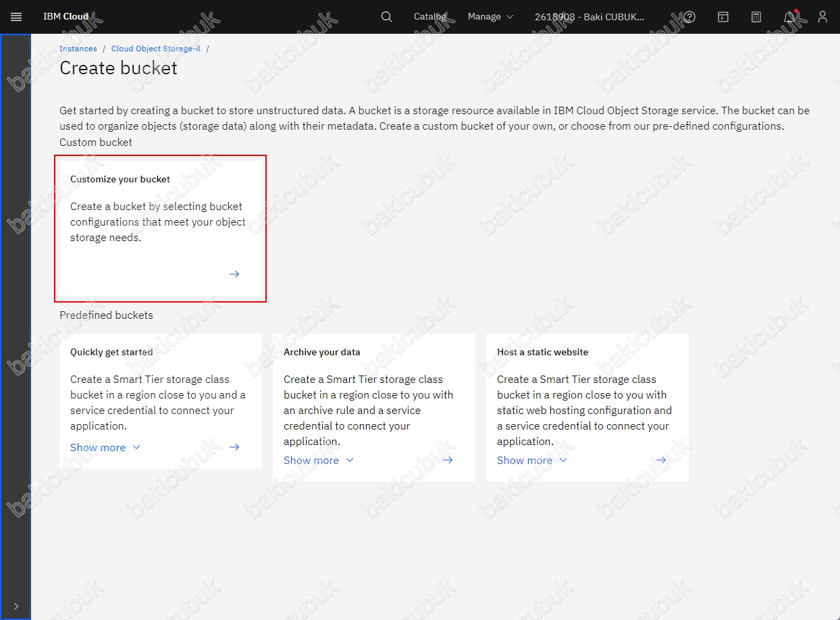The height and width of the screenshot is (620, 840).
Task: Go to Instances breadcrumb
Action: (78, 49)
